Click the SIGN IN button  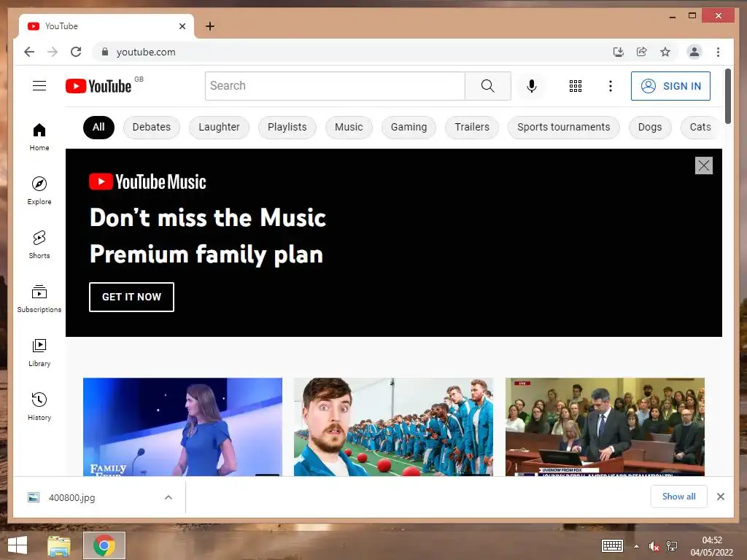pyautogui.click(x=671, y=86)
